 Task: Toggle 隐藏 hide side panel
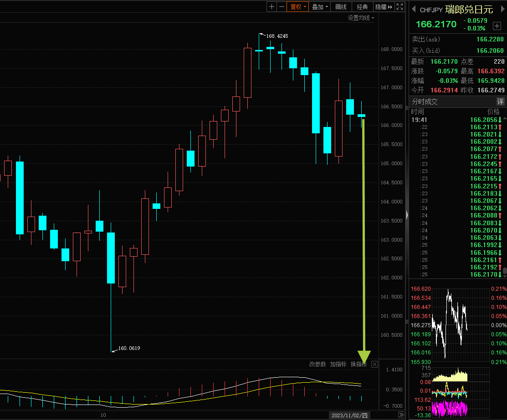[x=384, y=7]
